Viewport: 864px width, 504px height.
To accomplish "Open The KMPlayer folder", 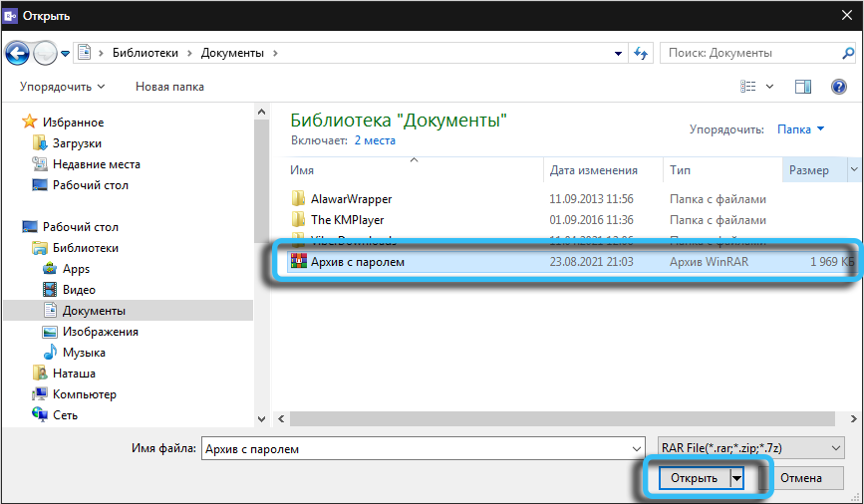I will pyautogui.click(x=347, y=219).
